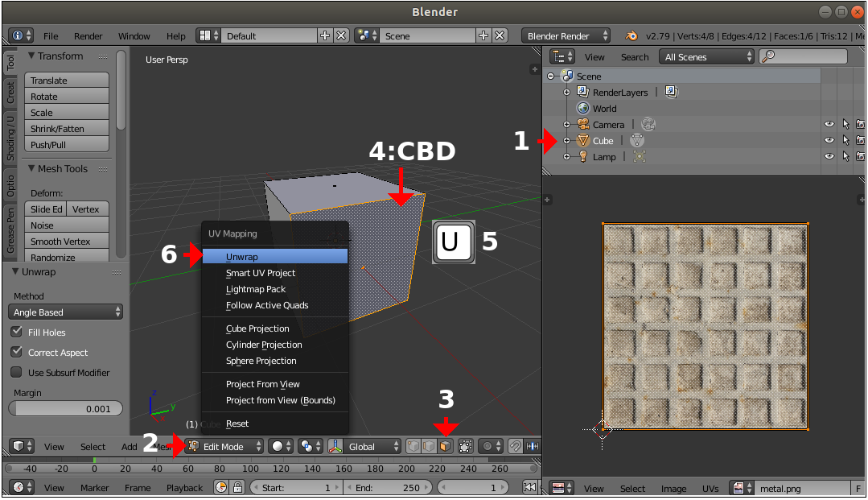This screenshot has width=868, height=500.
Task: Click the Translate button
Action: click(x=67, y=80)
